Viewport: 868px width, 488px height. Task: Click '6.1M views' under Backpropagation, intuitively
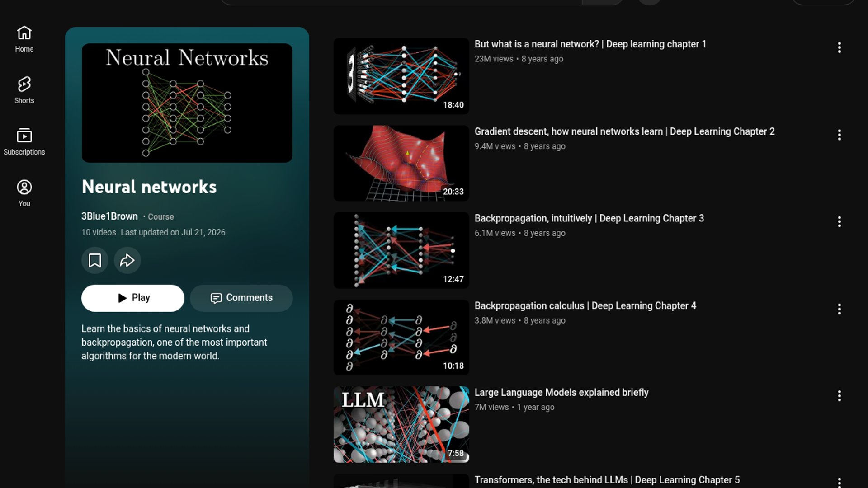point(495,233)
